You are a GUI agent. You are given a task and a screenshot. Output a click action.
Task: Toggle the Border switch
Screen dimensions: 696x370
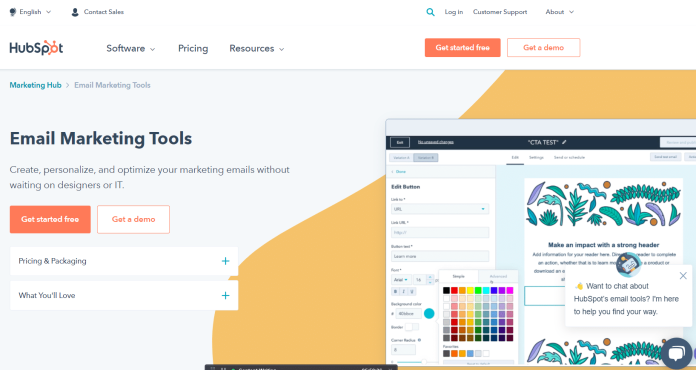[412, 327]
